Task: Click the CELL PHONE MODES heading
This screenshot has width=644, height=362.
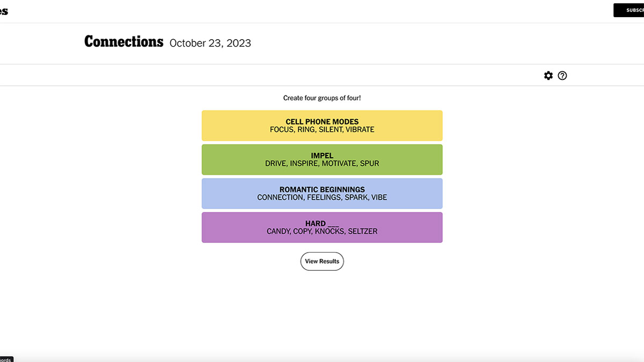Action: 322,122
